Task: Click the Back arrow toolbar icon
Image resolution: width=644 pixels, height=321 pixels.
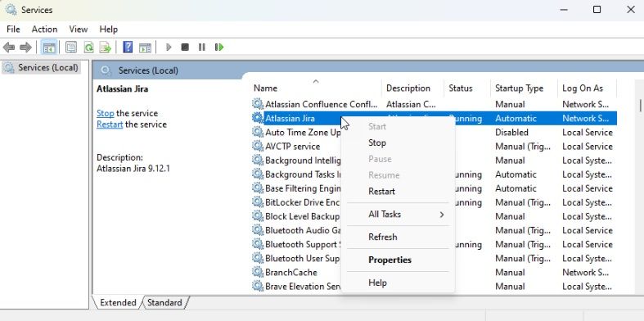Action: [9, 47]
